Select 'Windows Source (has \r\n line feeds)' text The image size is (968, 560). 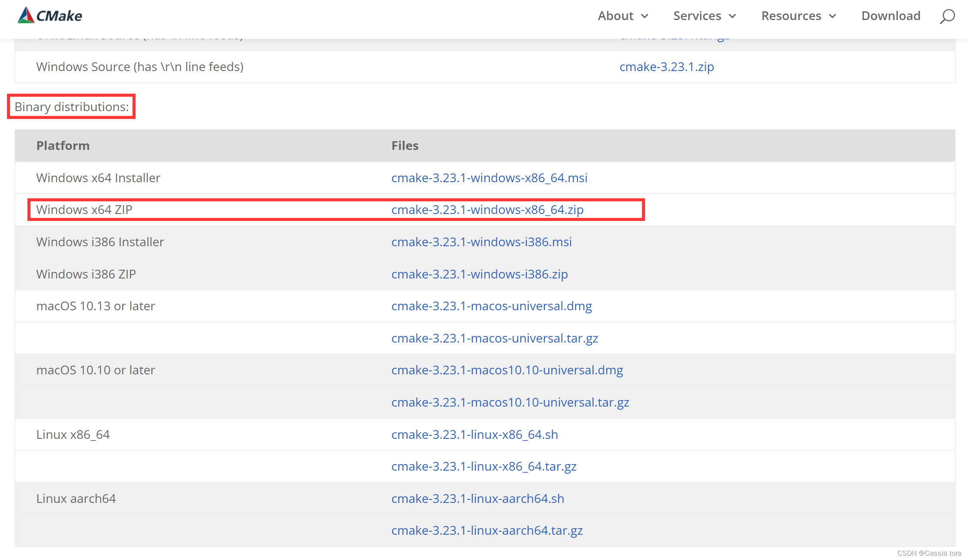pos(139,67)
